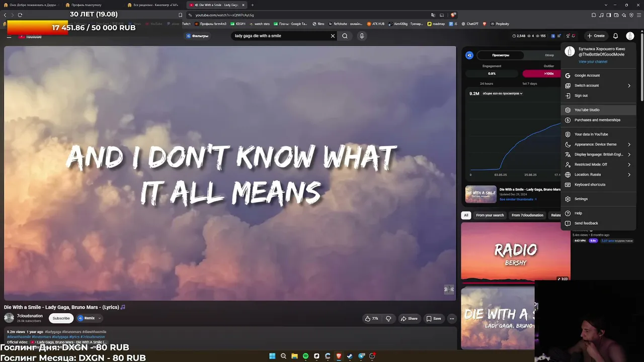Screen dimensions: 644x362
Task: Open Twitch bookmark in bookmarks bar
Action: 186,24
